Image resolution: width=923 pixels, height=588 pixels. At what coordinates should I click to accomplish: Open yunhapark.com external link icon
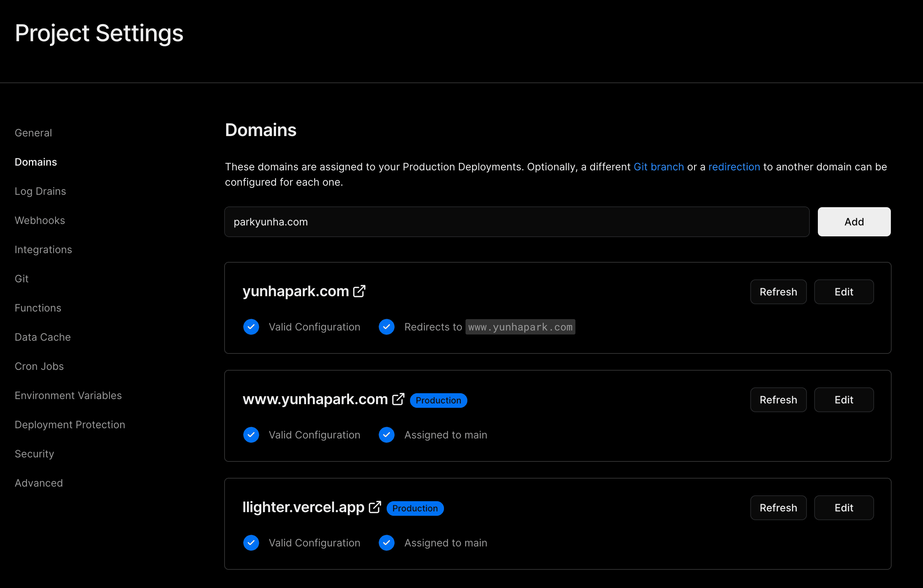(359, 291)
